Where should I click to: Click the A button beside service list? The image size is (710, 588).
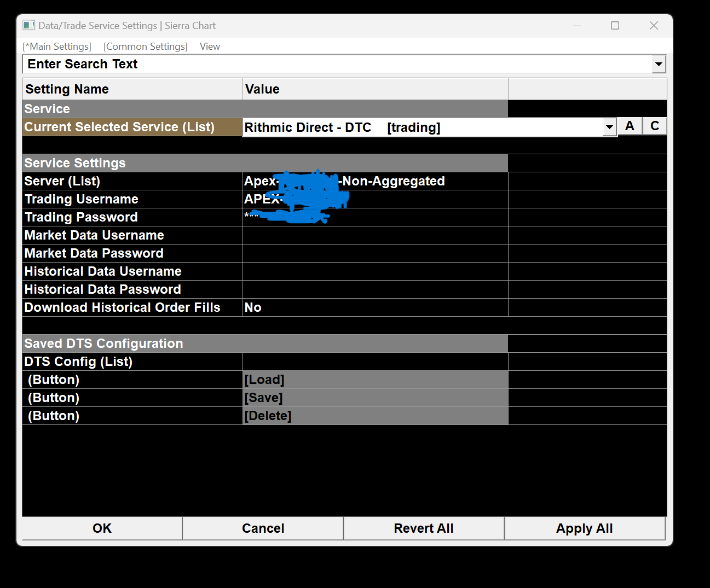click(630, 126)
